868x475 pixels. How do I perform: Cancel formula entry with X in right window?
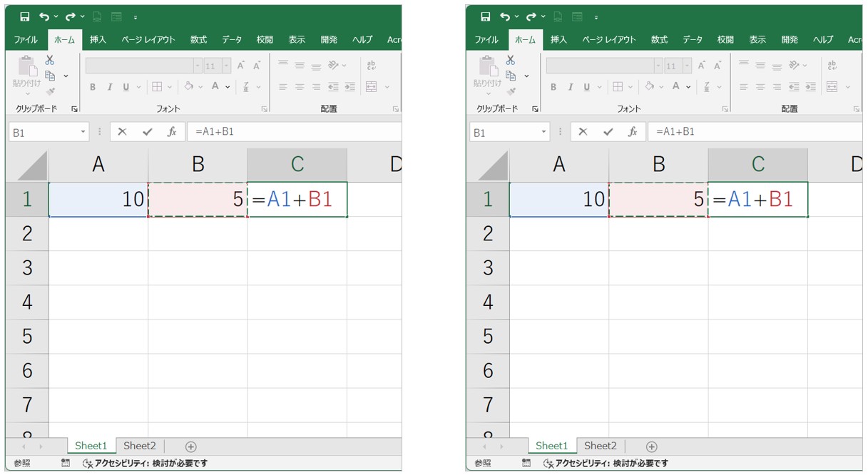click(583, 132)
